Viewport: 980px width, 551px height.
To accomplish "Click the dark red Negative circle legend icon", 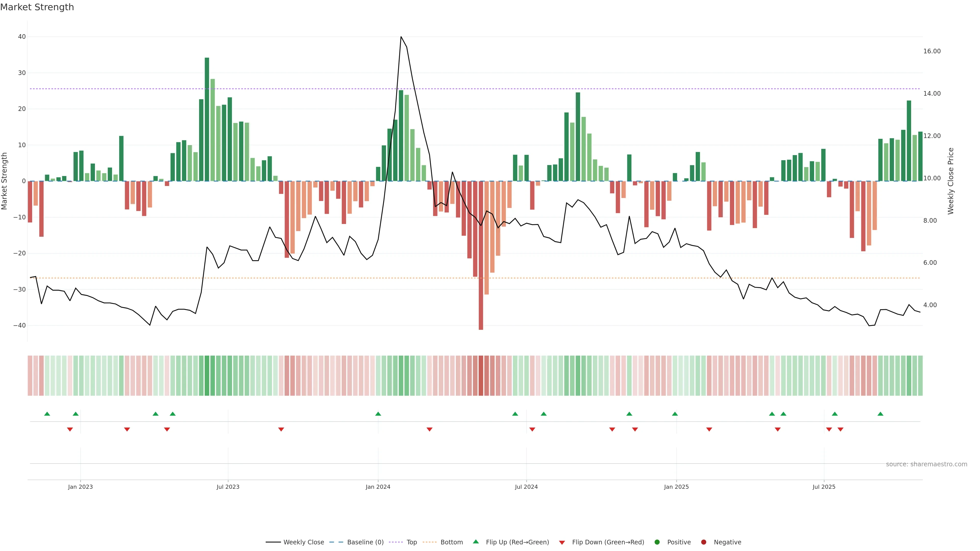I will (703, 542).
